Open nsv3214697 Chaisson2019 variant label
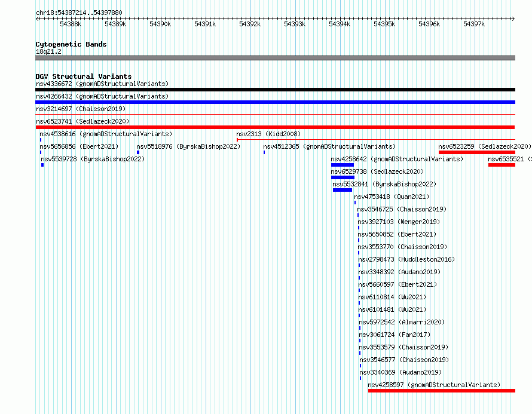 (81, 109)
